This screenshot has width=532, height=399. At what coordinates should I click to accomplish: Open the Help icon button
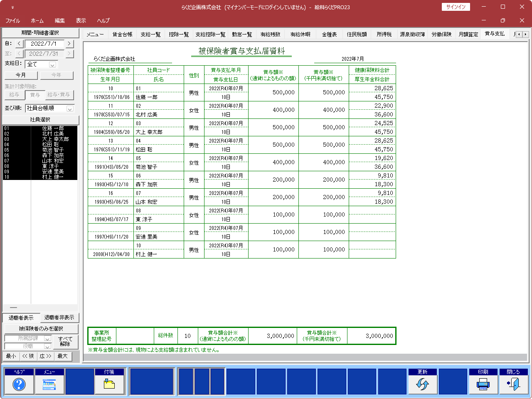(19, 381)
